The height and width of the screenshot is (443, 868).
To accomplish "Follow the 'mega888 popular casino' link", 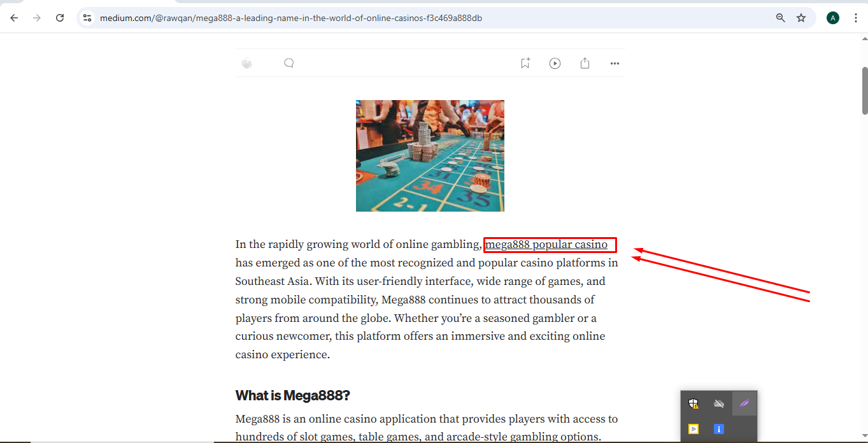I will 546,245.
